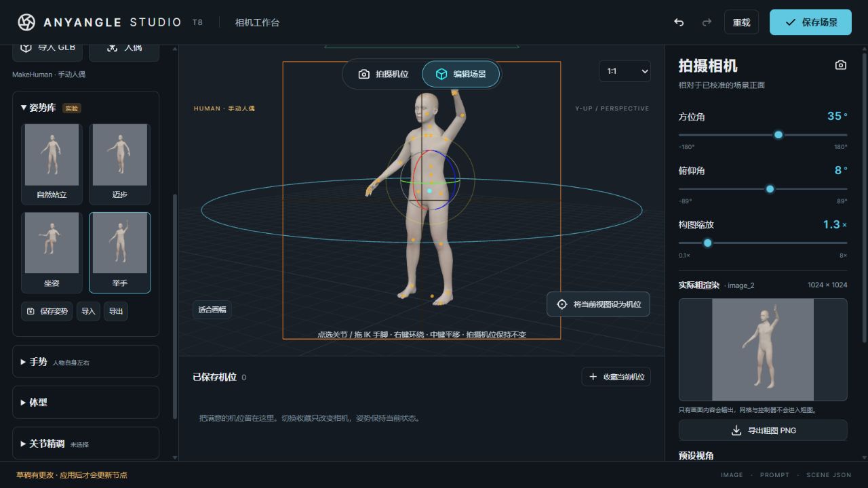
Task: Expand the 手势 section
Action: pos(86,362)
